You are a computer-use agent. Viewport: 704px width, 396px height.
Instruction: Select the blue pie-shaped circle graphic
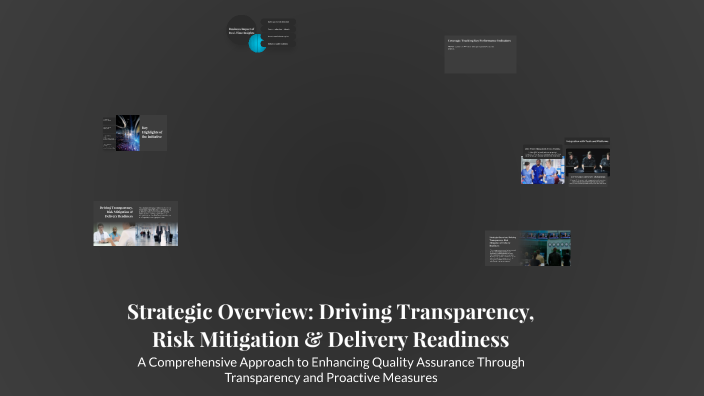257,44
